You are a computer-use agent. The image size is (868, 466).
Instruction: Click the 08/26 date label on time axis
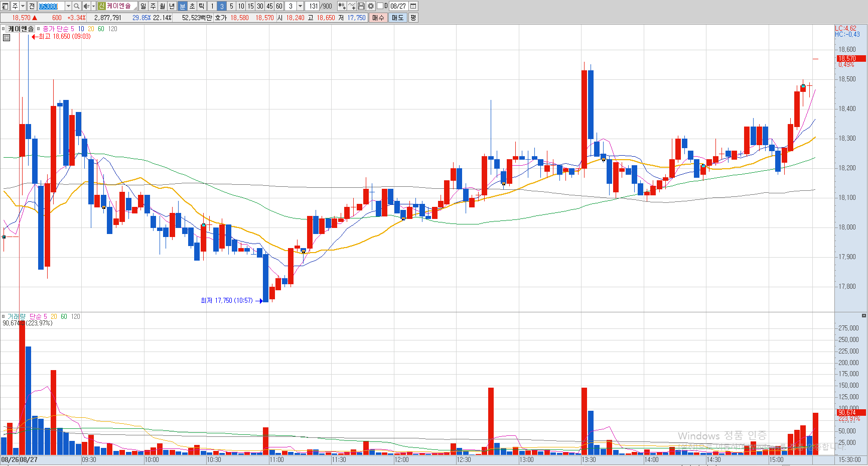[x=10, y=459]
